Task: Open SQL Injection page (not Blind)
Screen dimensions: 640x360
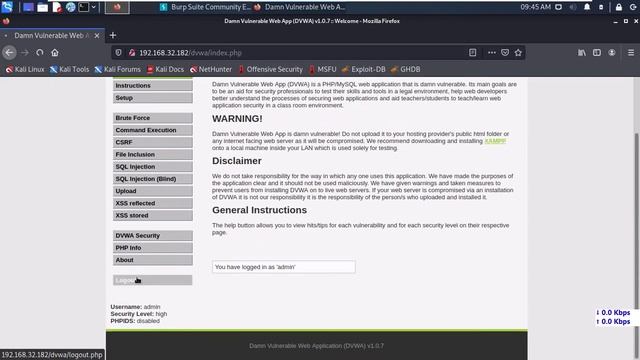Action: [153, 167]
